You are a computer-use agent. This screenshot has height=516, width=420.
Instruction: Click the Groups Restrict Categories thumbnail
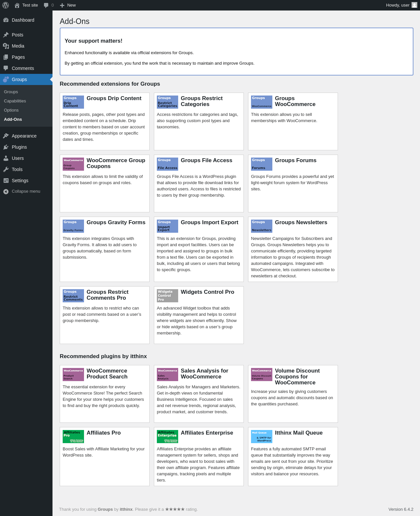pos(167,102)
